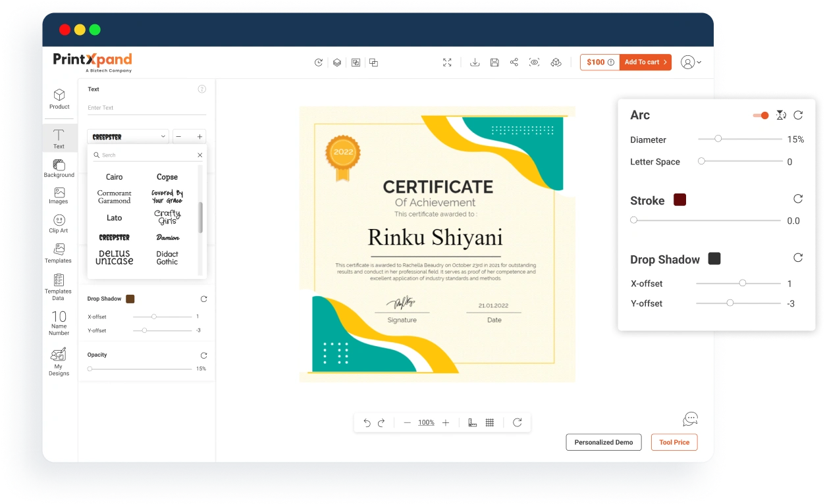Open the Background panel

click(59, 168)
